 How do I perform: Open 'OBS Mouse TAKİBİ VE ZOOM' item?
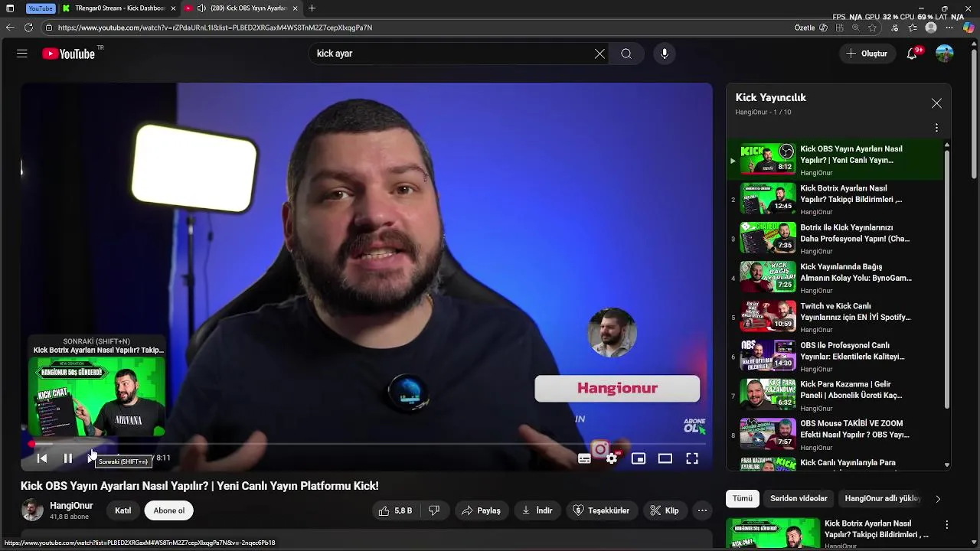pos(835,435)
